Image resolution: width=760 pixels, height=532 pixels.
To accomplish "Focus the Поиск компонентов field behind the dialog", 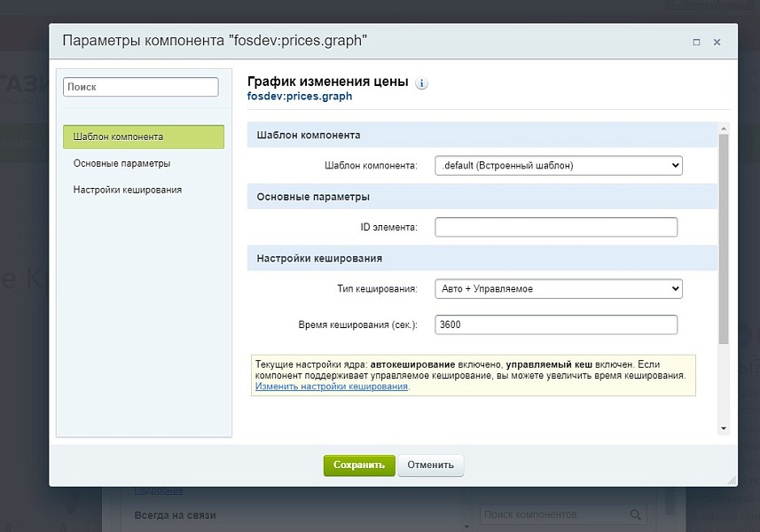I will click(x=554, y=514).
